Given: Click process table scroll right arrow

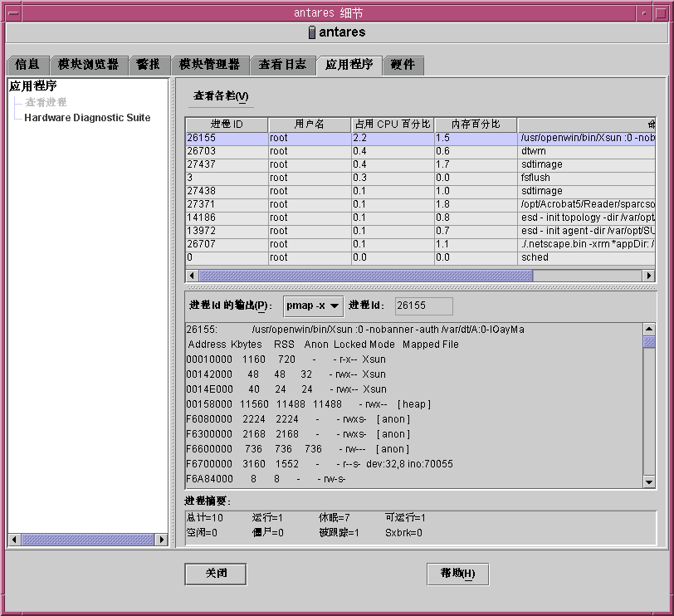Looking at the screenshot, I should (x=648, y=276).
